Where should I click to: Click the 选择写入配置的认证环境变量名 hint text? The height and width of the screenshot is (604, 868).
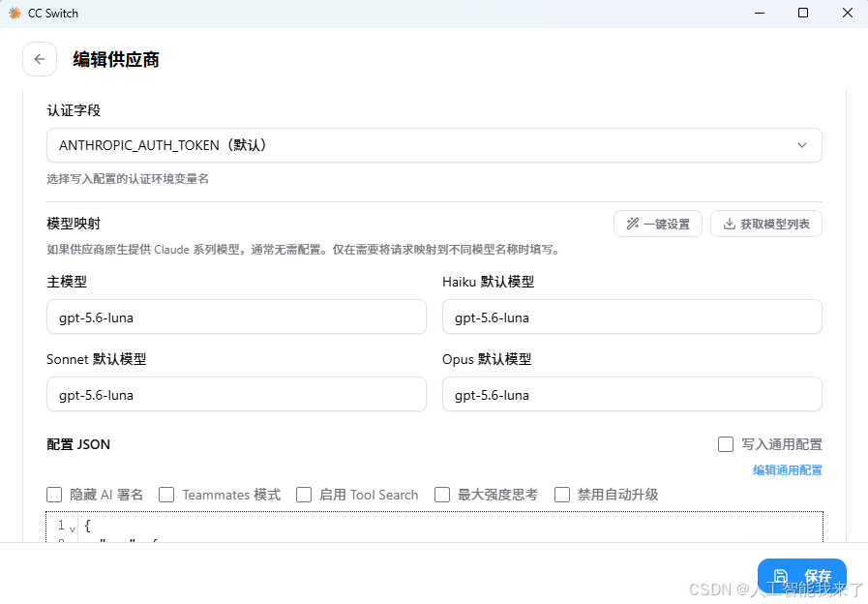click(128, 179)
